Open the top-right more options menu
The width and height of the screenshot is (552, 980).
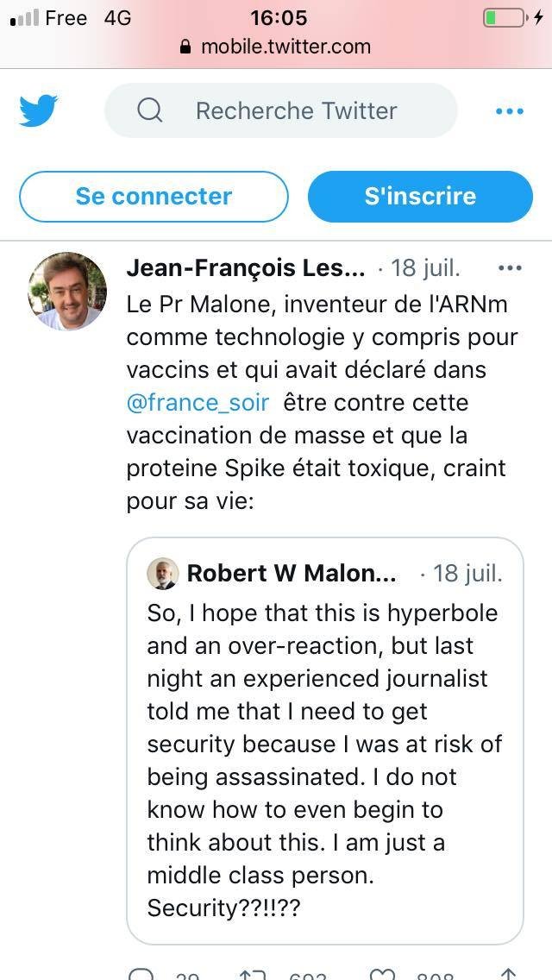(510, 110)
